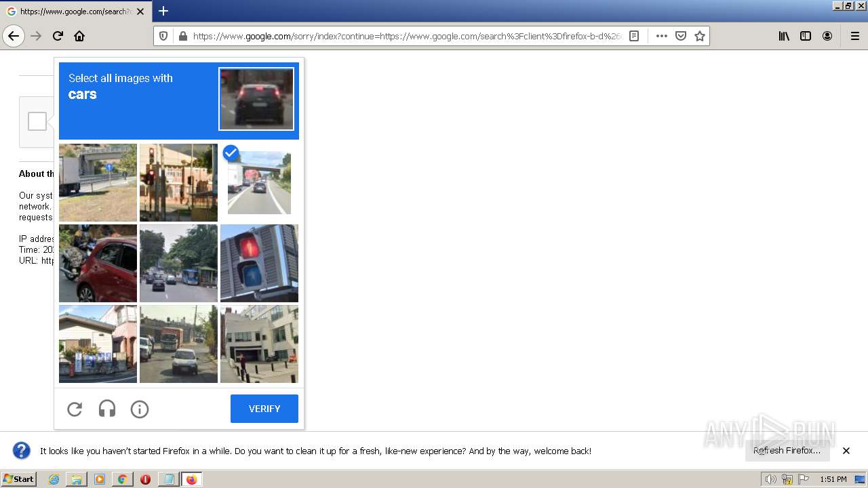Bookmark this page with star
The width and height of the screenshot is (868, 488).
point(700,36)
